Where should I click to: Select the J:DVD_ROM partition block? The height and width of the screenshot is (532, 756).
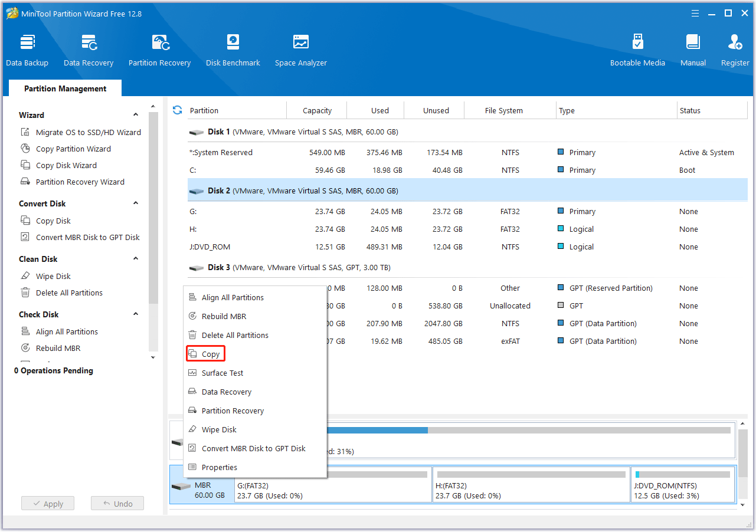coord(683,485)
